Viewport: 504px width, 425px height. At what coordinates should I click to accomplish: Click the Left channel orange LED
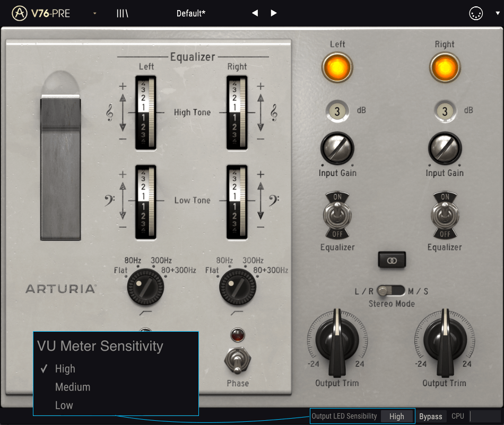tap(337, 67)
